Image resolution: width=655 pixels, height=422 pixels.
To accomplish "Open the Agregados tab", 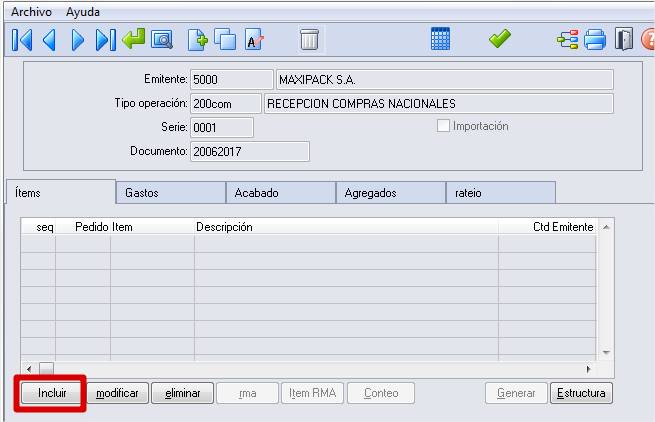I will [391, 193].
